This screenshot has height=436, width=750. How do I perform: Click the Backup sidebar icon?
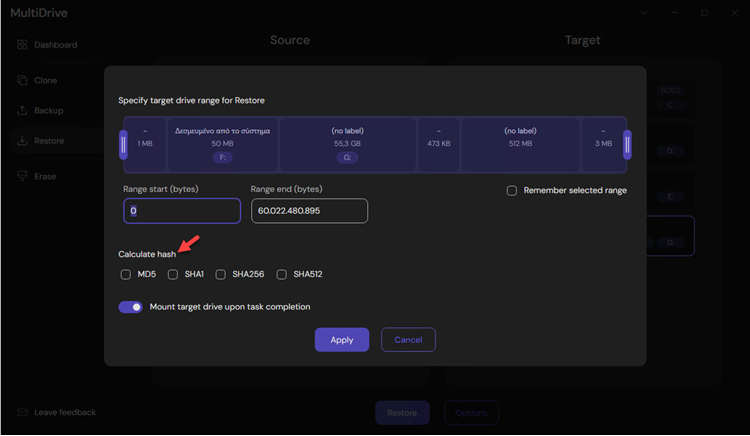(x=22, y=111)
